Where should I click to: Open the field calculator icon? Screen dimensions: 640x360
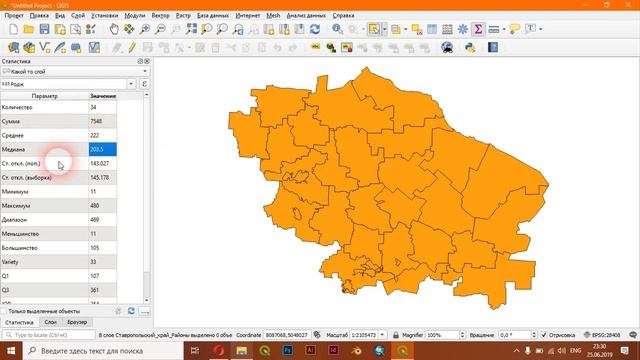[447, 29]
